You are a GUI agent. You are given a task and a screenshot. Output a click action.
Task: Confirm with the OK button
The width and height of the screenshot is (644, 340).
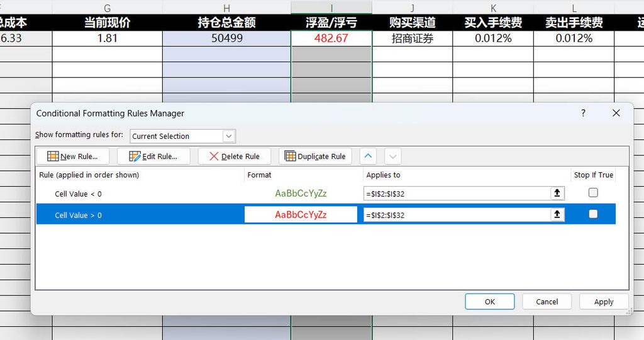[489, 302]
